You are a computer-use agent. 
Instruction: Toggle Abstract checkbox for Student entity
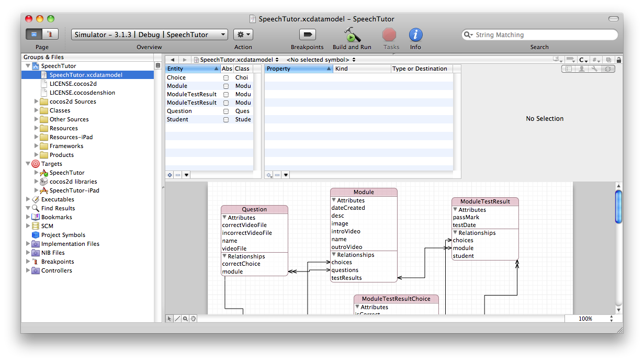tap(226, 120)
